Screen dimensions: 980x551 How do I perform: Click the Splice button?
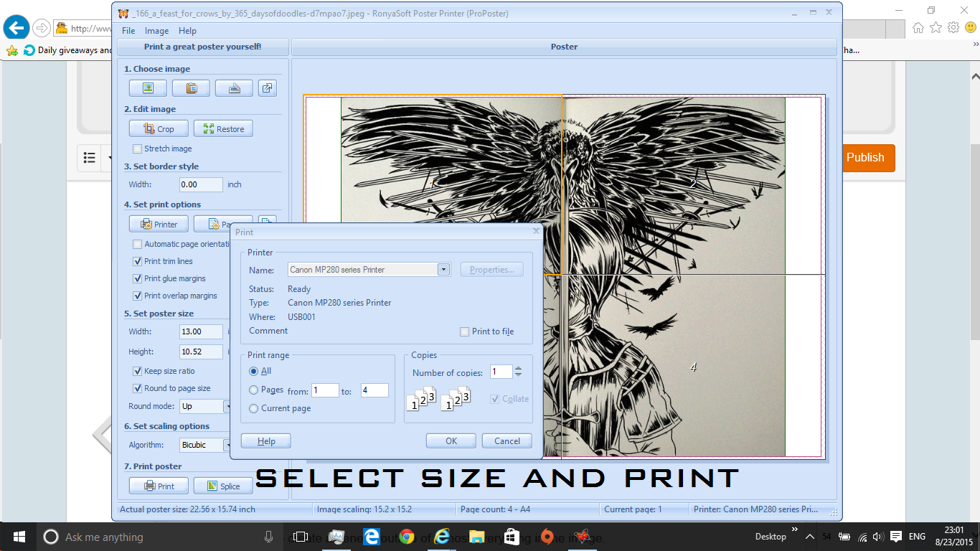pyautogui.click(x=223, y=486)
